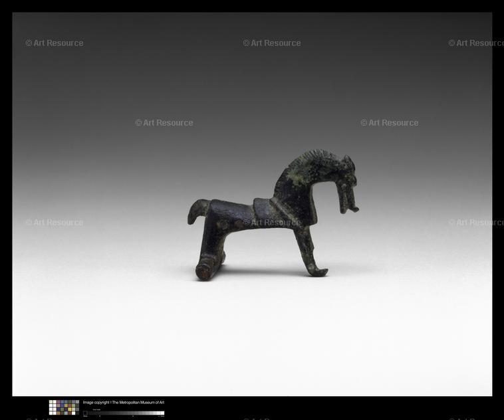Click the bronze horse statuette
The width and height of the screenshot is (504, 420).
[273, 215]
